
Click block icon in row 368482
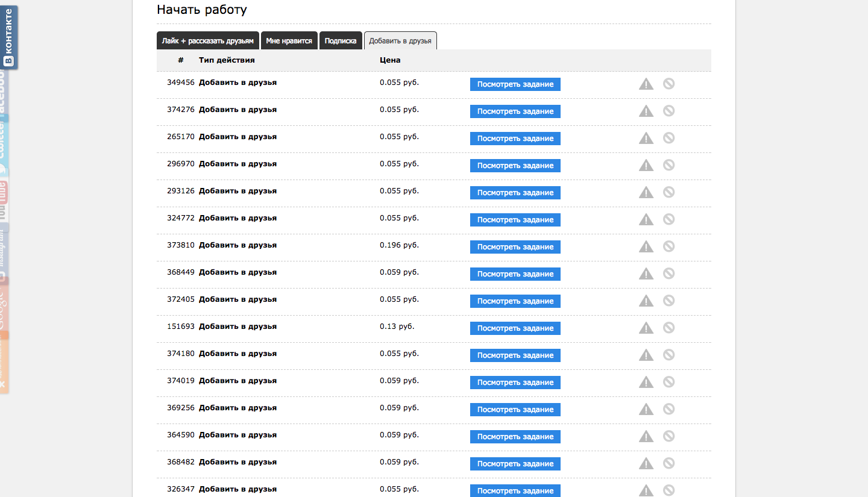click(x=668, y=463)
